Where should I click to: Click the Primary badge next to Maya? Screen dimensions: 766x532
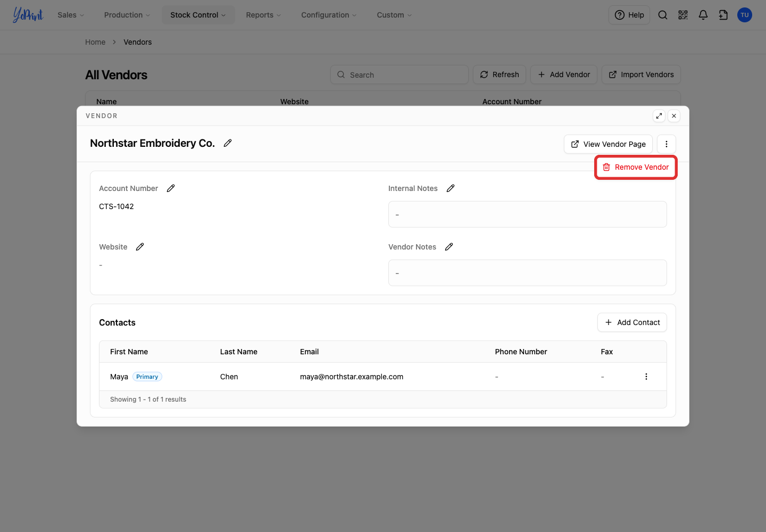coord(147,377)
